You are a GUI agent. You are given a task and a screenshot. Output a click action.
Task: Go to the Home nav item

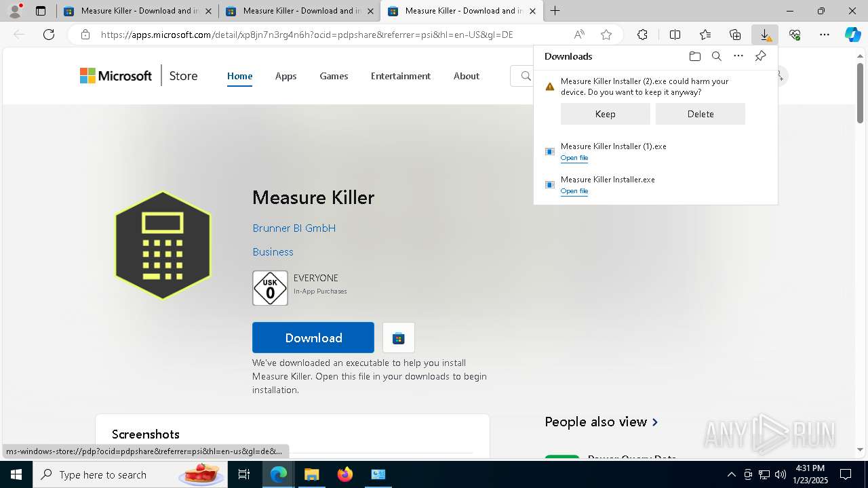pos(239,76)
